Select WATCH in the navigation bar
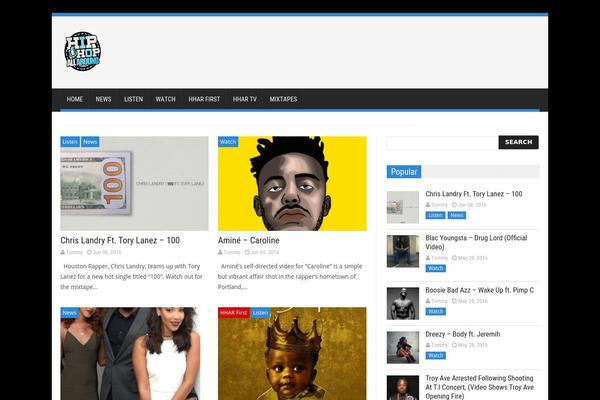This screenshot has height=400, width=600. point(165,99)
